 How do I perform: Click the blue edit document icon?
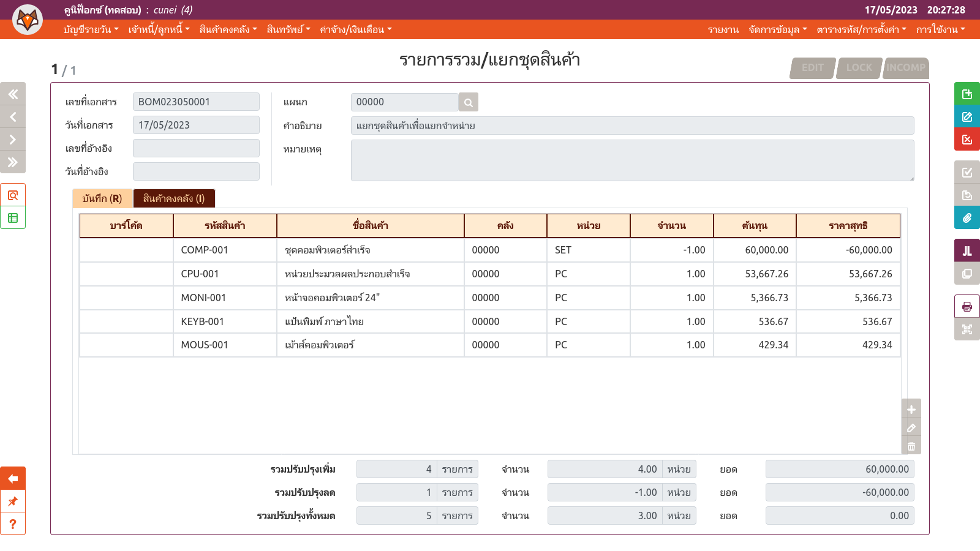pos(967,116)
